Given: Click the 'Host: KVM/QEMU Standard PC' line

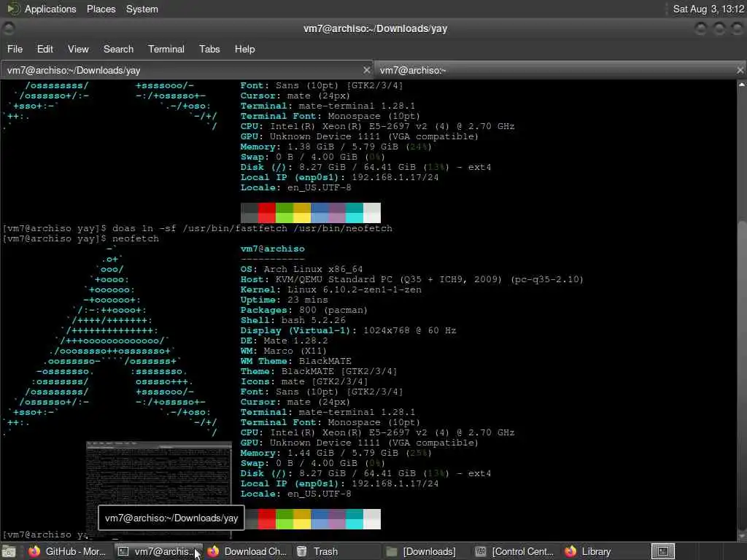Looking at the screenshot, I should click(x=411, y=279).
